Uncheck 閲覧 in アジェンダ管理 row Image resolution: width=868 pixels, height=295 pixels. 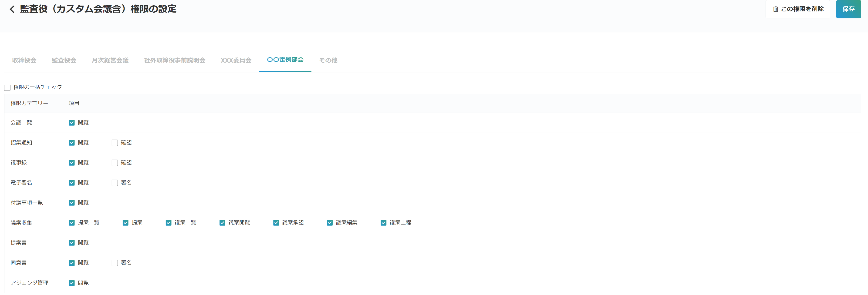(x=72, y=283)
